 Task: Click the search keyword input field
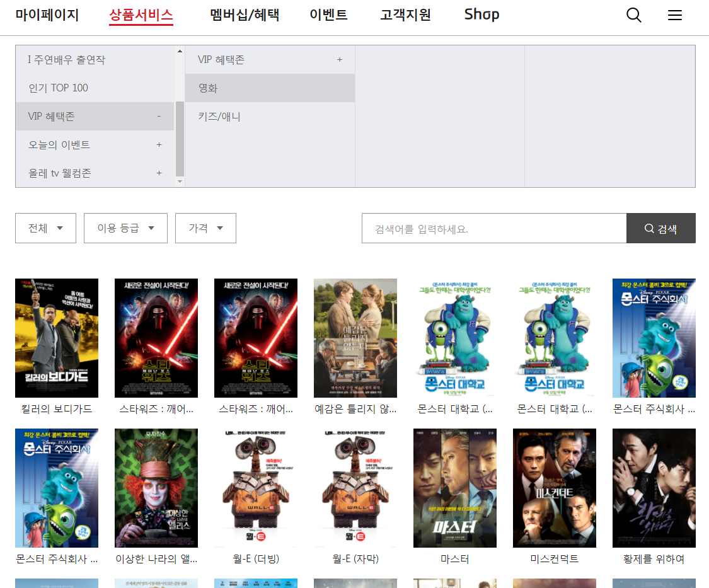tap(493, 228)
